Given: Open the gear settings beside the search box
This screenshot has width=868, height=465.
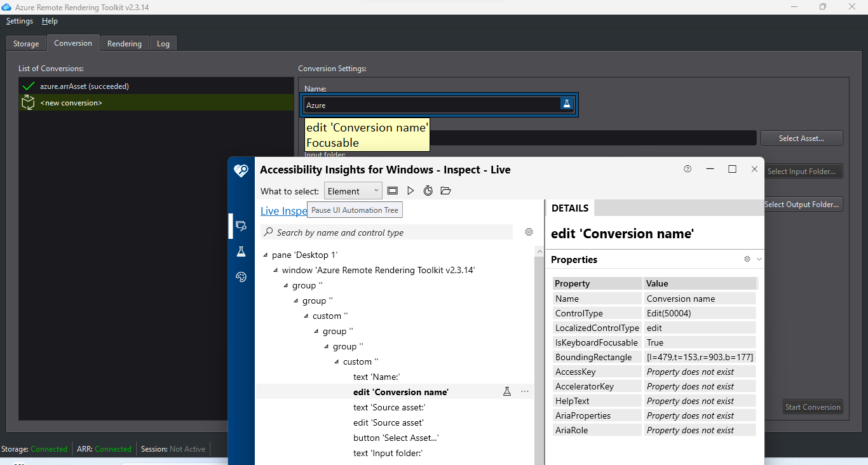Looking at the screenshot, I should (x=529, y=232).
